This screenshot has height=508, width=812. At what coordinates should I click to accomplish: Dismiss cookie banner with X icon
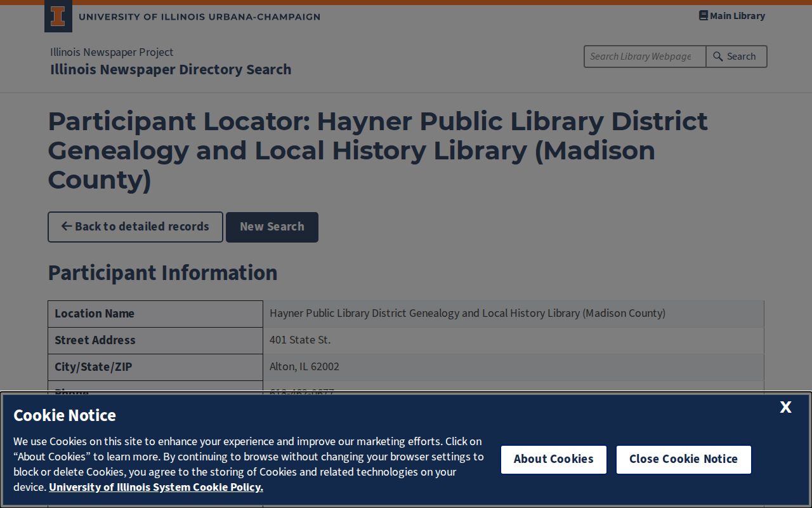tap(785, 407)
